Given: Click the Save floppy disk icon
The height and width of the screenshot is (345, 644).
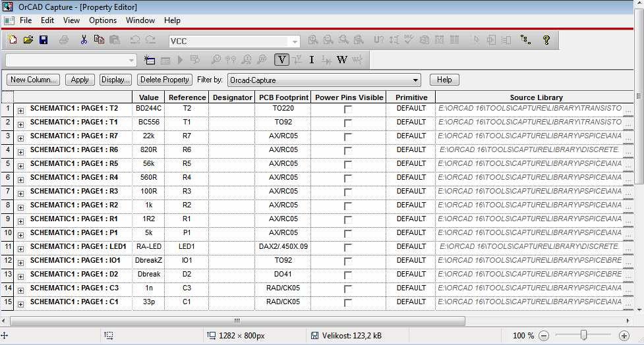Looking at the screenshot, I should pyautogui.click(x=44, y=40).
